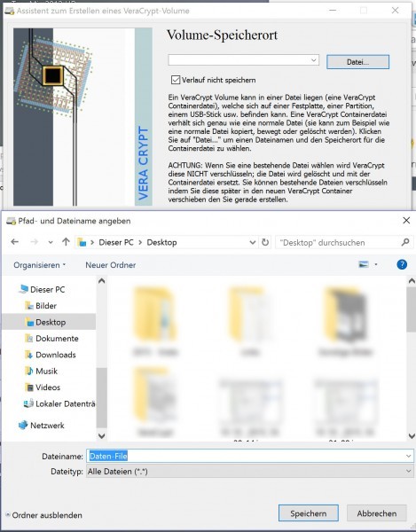The width and height of the screenshot is (416, 532).
Task: Click the Datei... button in VeraCrypt wizard
Action: (x=357, y=62)
